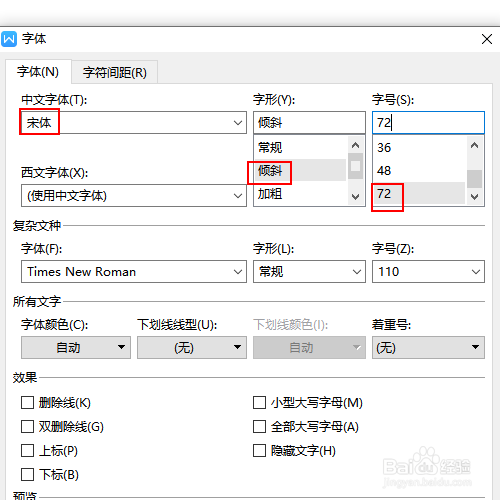The width and height of the screenshot is (500, 500).
Task: Enable 小型大写字母 checkbox
Action: click(x=259, y=402)
